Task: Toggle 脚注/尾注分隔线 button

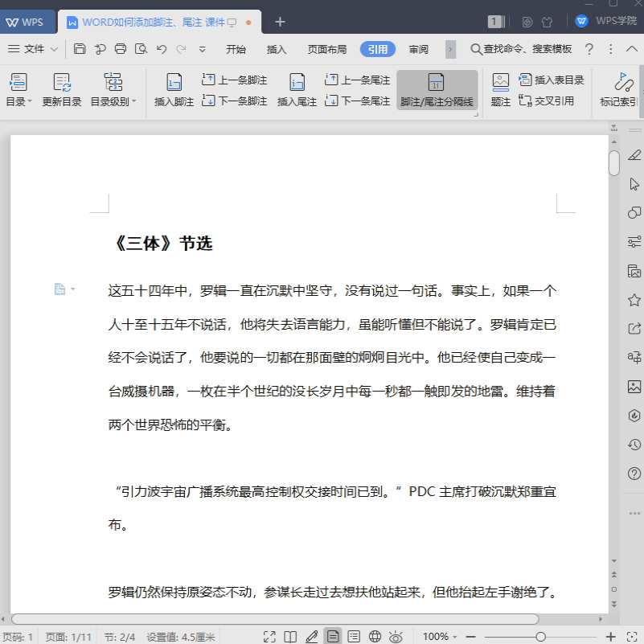Action: (x=437, y=89)
